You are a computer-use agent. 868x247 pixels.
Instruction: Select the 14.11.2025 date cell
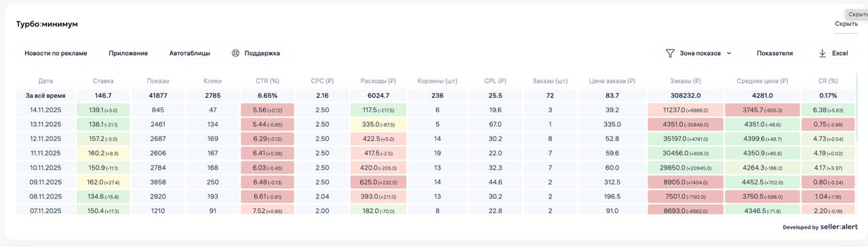coord(45,110)
